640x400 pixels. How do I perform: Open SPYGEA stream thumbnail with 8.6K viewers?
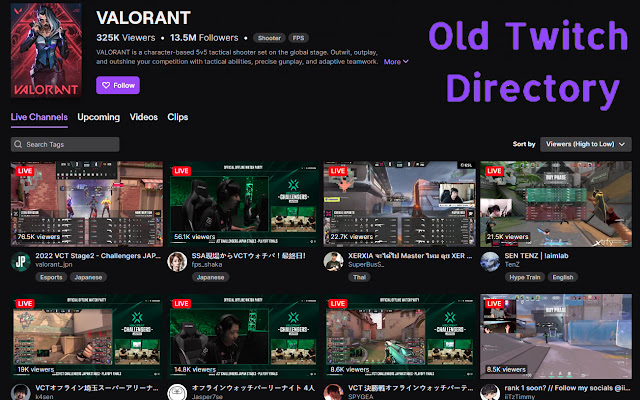tap(400, 336)
